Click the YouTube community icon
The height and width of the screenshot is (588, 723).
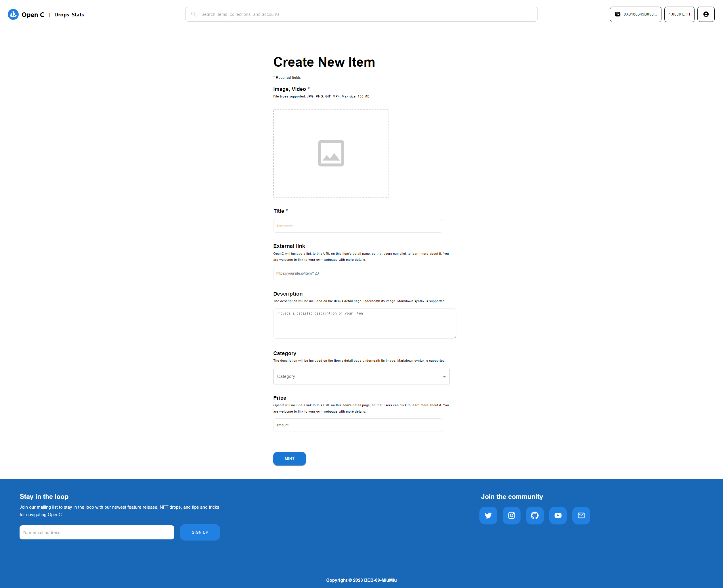[557, 515]
